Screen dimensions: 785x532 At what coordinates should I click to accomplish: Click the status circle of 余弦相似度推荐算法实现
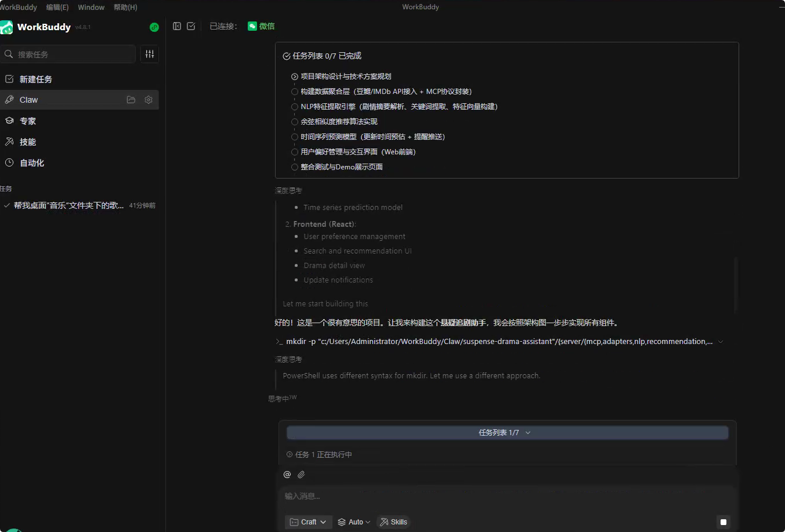click(295, 122)
